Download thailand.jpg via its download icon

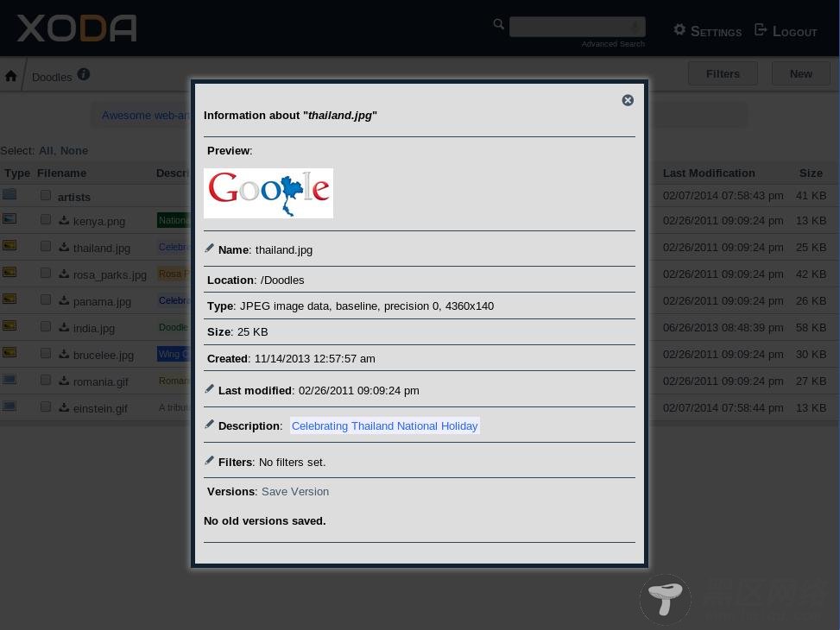pos(64,247)
